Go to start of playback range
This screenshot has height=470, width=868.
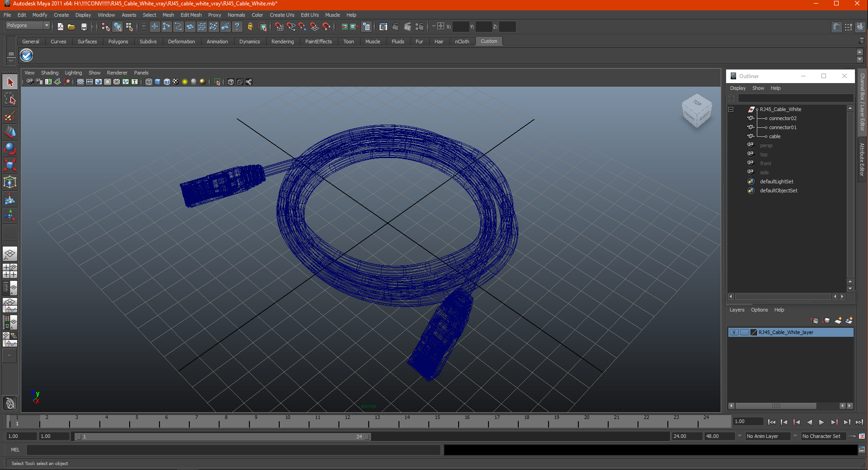coord(772,422)
